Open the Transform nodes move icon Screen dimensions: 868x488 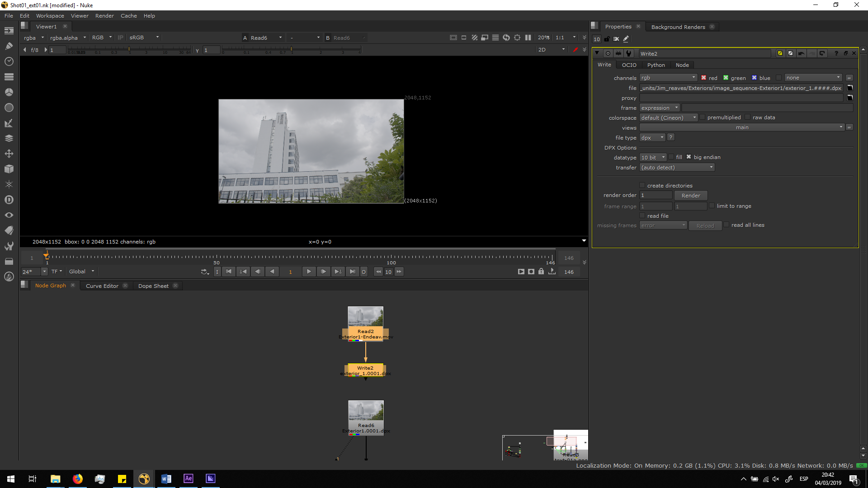(x=9, y=154)
